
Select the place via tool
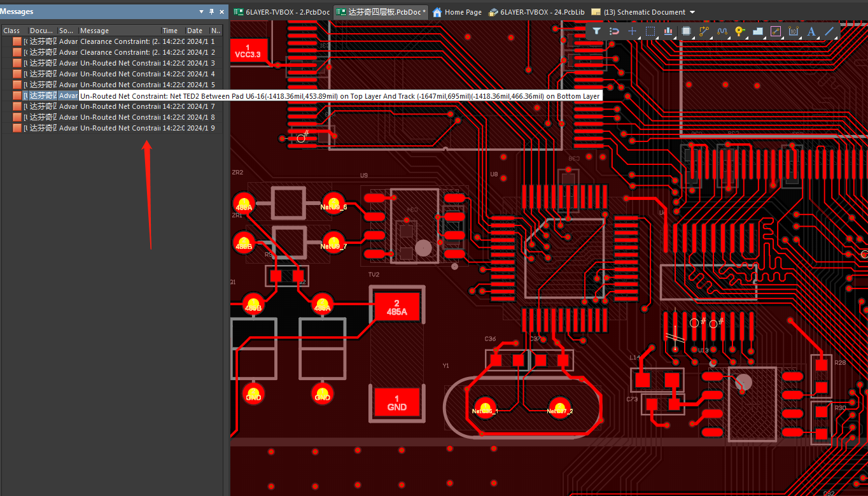[739, 31]
